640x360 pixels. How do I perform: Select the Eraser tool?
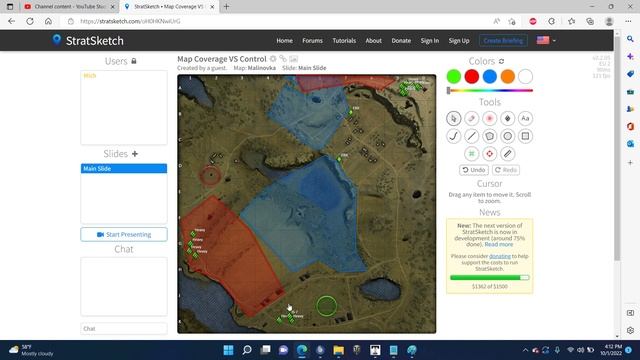[471, 118]
